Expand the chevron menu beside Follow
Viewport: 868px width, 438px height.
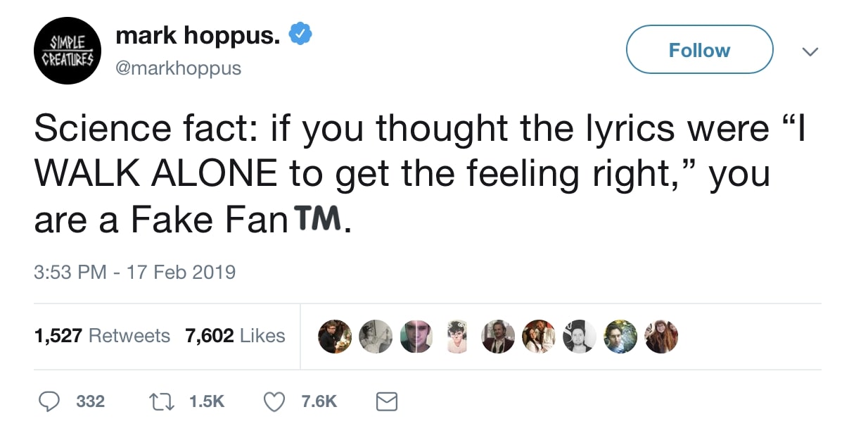point(811,51)
